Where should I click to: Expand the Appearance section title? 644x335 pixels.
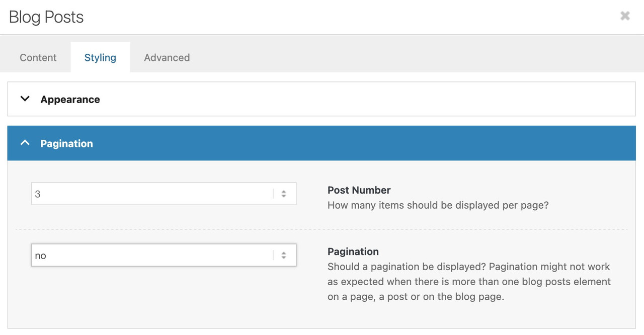click(70, 100)
